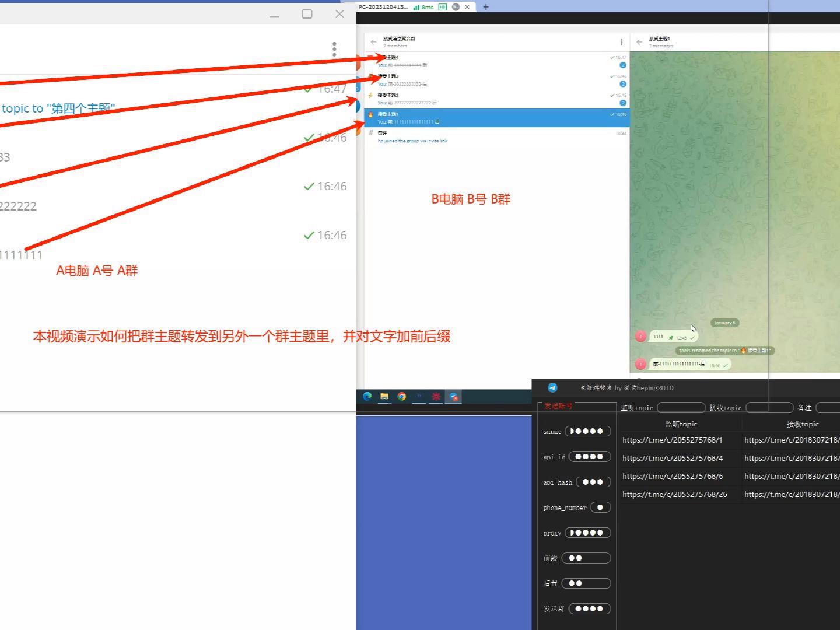Click the back arrow in the topic chat header
The width and height of the screenshot is (840, 630).
pos(639,42)
